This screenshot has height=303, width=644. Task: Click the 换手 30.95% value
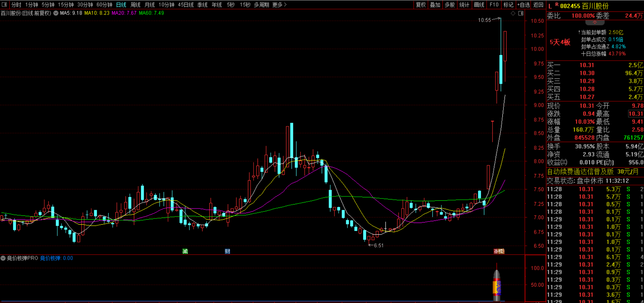tap(585, 146)
